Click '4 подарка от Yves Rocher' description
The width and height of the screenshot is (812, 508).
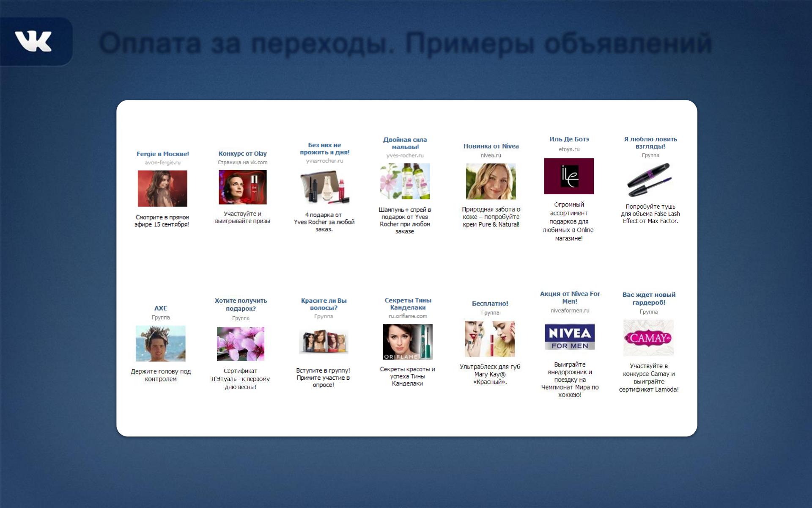(324, 222)
